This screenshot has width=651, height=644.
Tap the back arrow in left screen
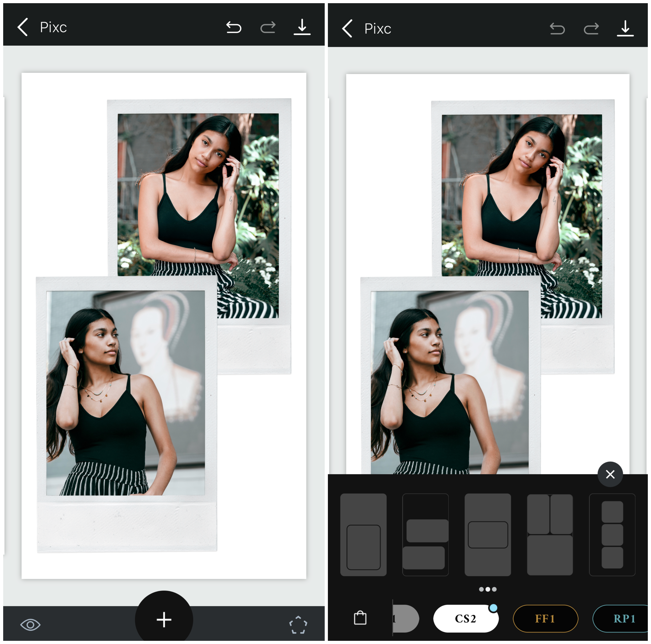pos(23,27)
